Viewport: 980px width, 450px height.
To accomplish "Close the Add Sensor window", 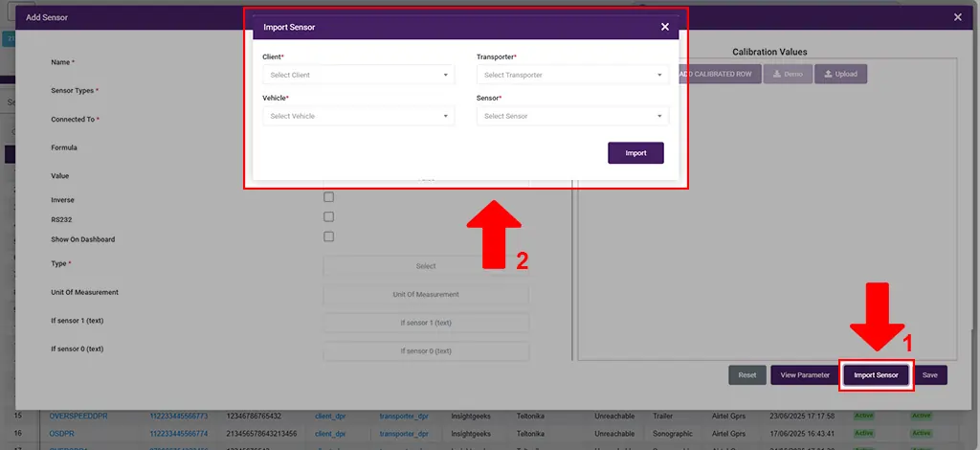I will coord(957,17).
